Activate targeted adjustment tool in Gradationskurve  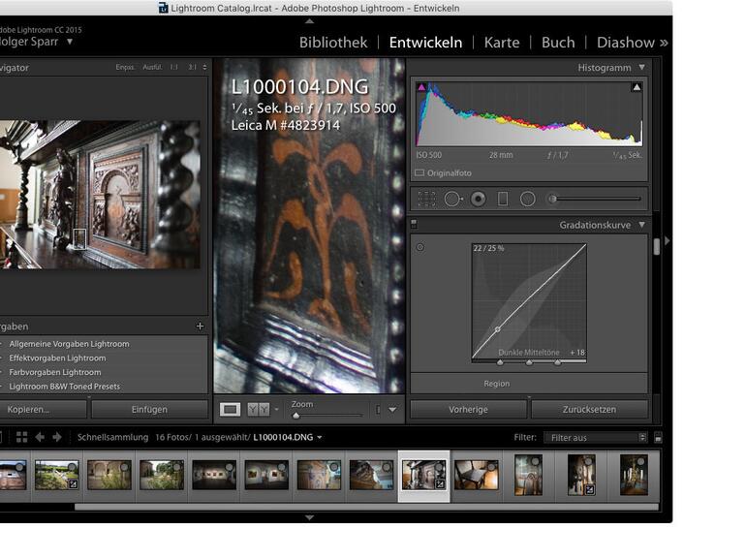pos(420,247)
